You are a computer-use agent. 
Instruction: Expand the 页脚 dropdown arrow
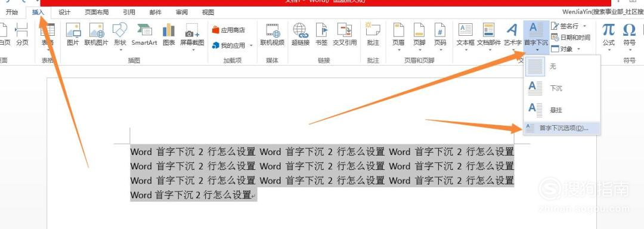pos(419,50)
